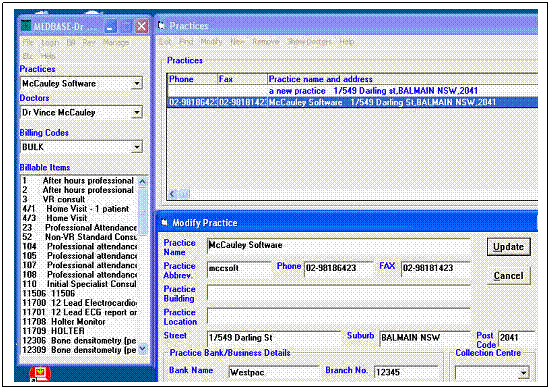The image size is (551, 390).
Task: Open Remove menu in Practices window
Action: click(x=266, y=42)
